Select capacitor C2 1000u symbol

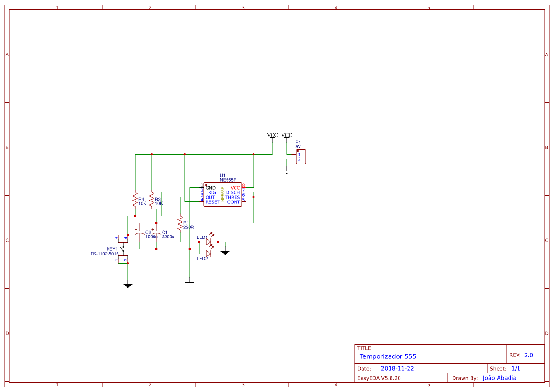139,233
